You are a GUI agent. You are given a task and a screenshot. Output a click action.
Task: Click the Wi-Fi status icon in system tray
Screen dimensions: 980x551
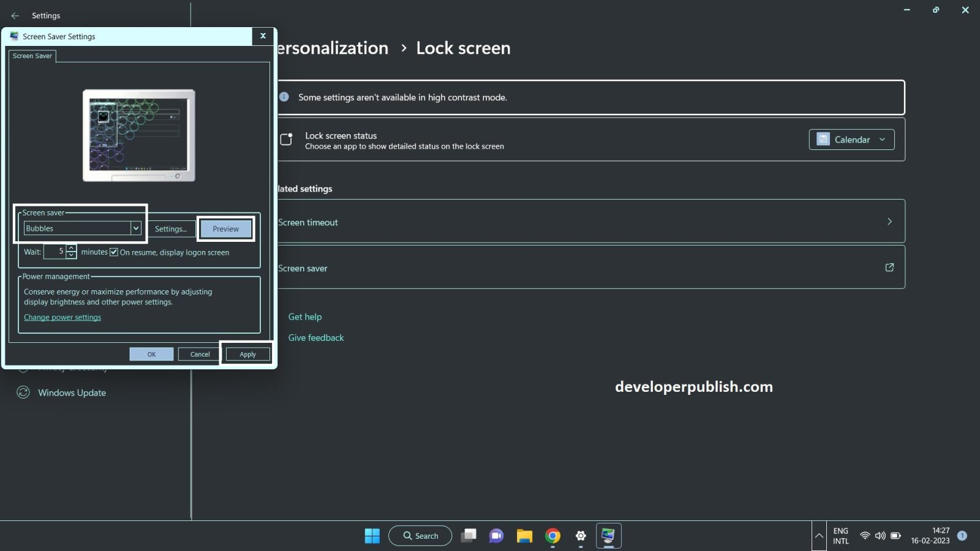click(x=865, y=535)
